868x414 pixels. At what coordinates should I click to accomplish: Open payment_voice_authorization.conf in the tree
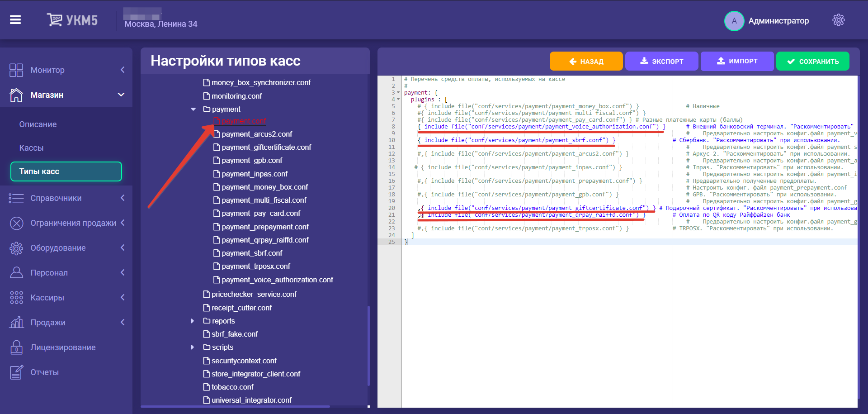(277, 280)
